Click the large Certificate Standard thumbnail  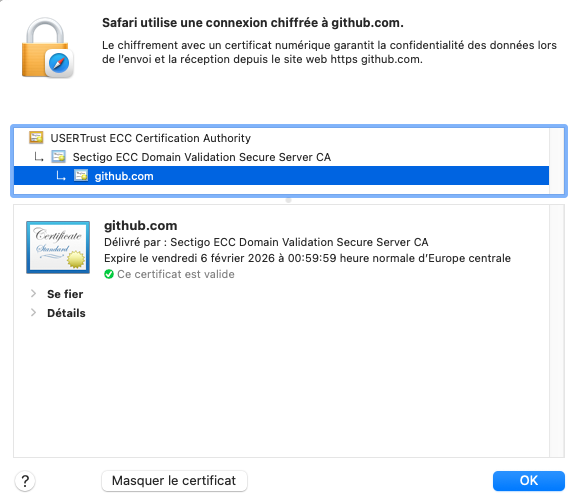(x=58, y=247)
